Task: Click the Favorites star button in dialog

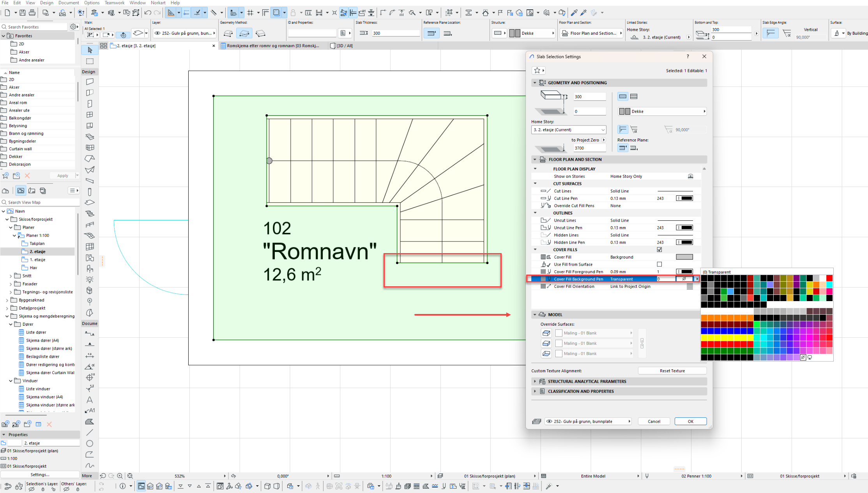Action: coord(537,70)
